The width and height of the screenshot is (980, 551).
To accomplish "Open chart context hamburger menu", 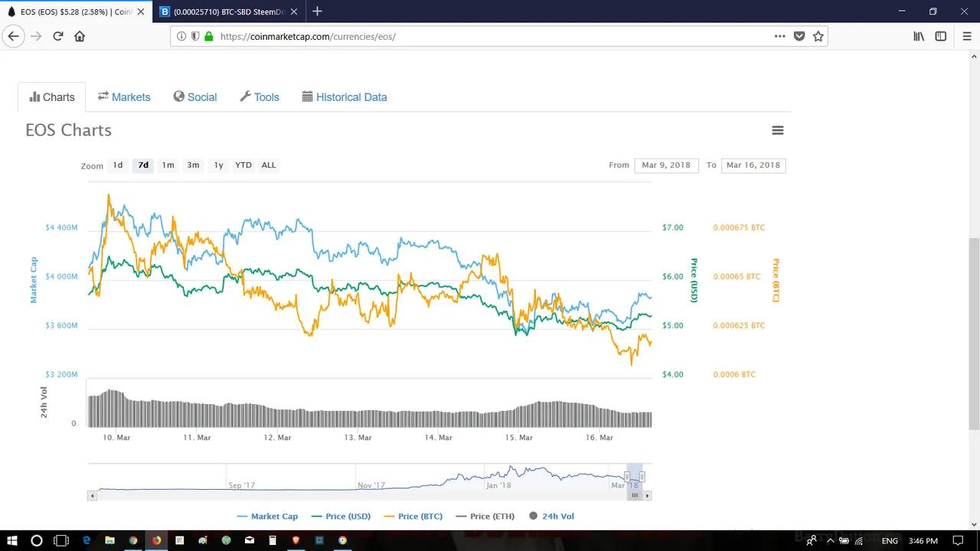I will pos(778,130).
